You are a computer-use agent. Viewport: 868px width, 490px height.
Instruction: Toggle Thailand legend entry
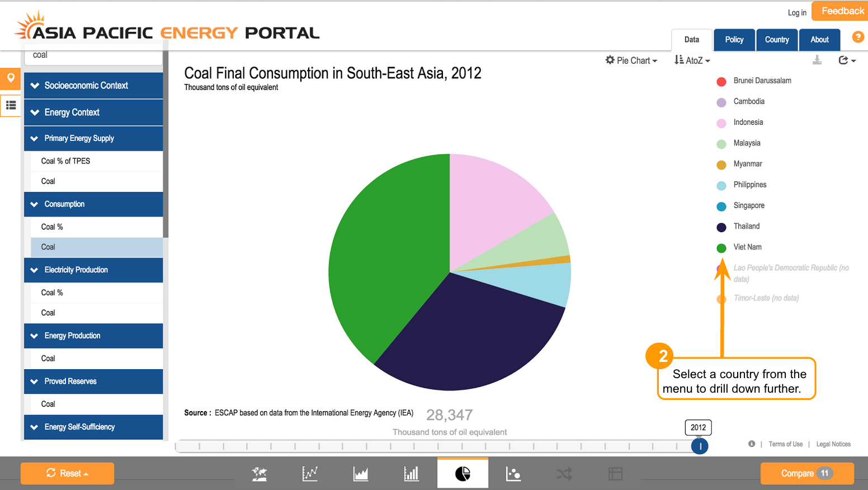[746, 227]
